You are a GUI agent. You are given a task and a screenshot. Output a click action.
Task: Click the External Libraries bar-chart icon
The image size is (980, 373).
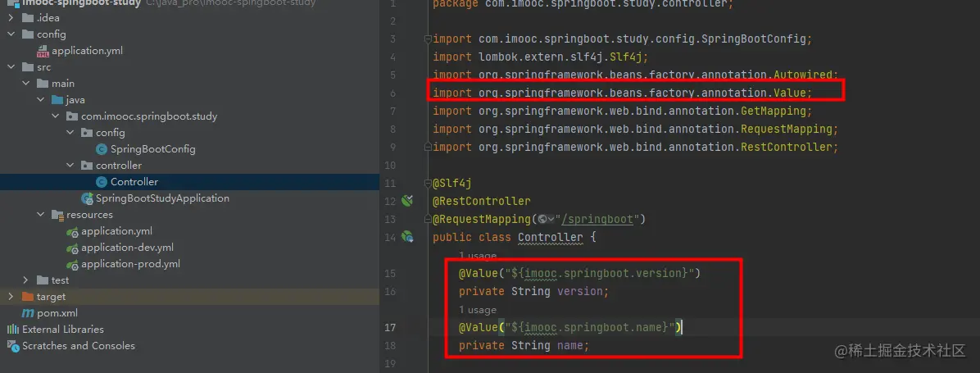[x=12, y=330]
